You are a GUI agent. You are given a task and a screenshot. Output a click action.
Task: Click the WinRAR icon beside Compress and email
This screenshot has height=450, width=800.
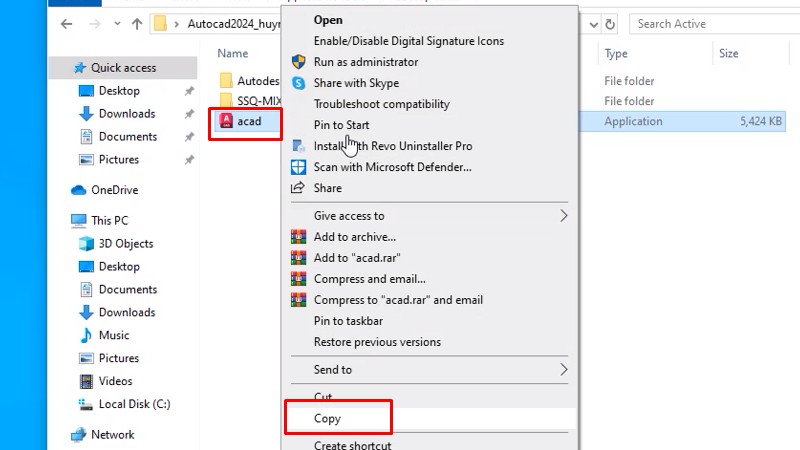(298, 279)
